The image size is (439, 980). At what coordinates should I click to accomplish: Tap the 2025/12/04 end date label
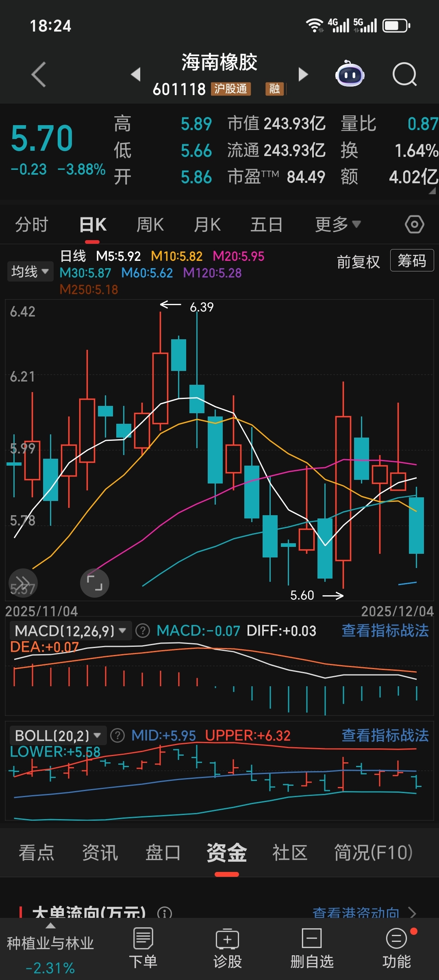tap(398, 611)
